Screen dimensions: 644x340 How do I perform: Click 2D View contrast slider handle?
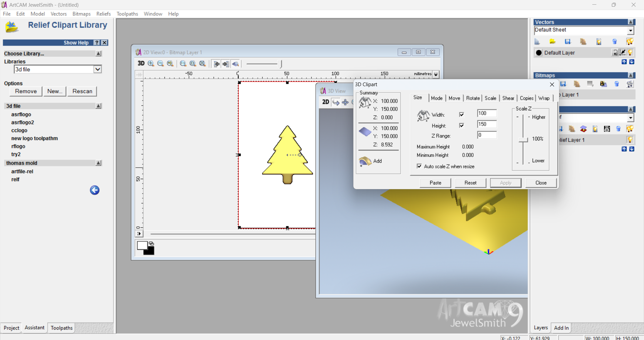tap(281, 64)
